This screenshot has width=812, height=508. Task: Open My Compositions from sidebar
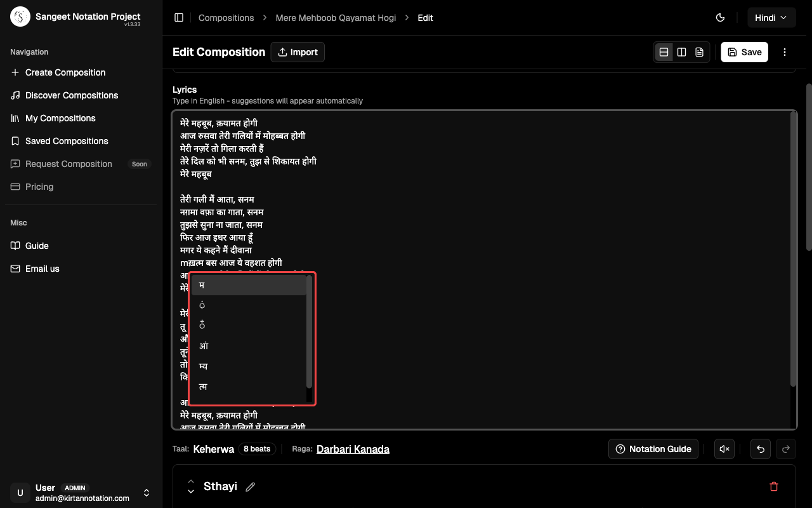(60, 118)
